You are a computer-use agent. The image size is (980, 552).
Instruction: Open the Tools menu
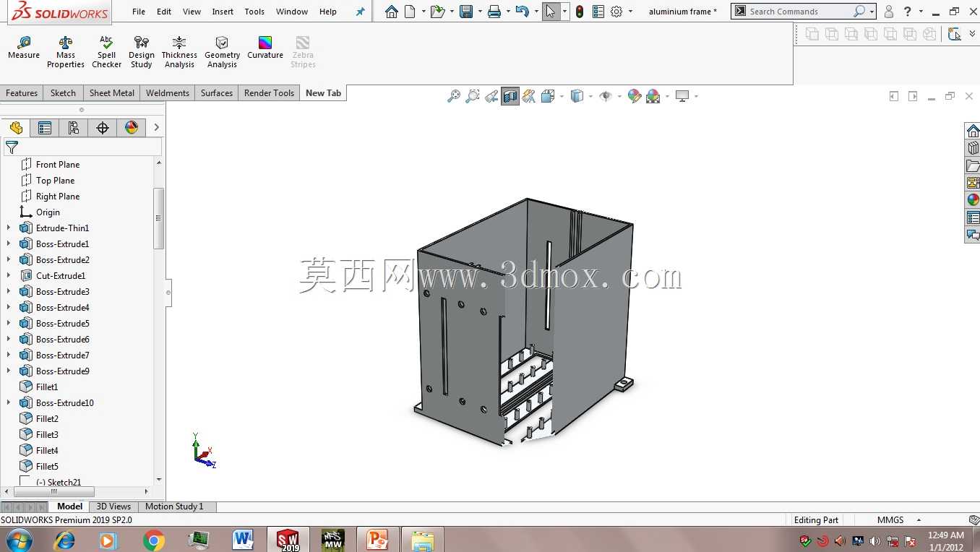[254, 12]
